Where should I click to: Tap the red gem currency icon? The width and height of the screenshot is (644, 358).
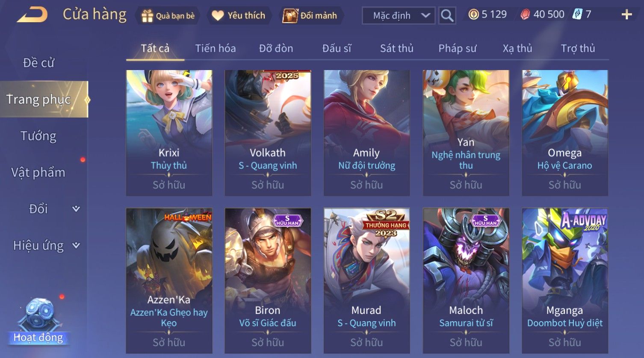tap(525, 15)
